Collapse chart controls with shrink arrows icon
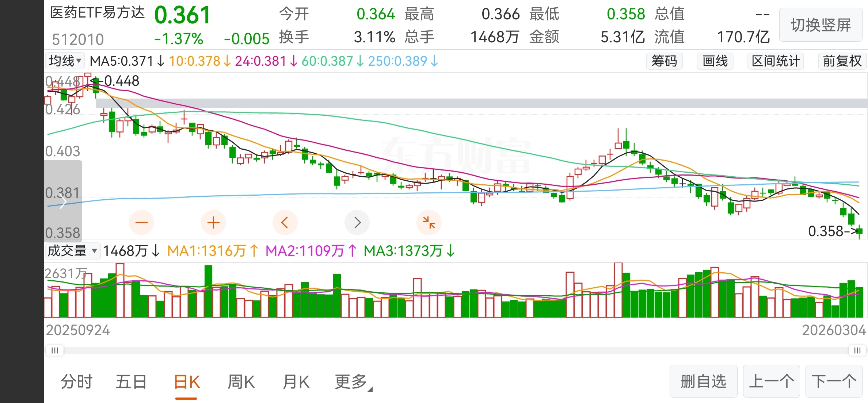 point(429,222)
